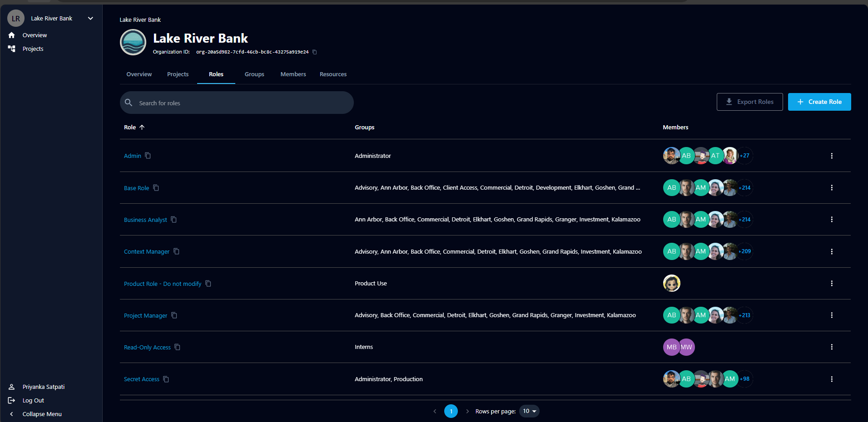The image size is (868, 422).
Task: Copy the Base Role name
Action: (156, 188)
